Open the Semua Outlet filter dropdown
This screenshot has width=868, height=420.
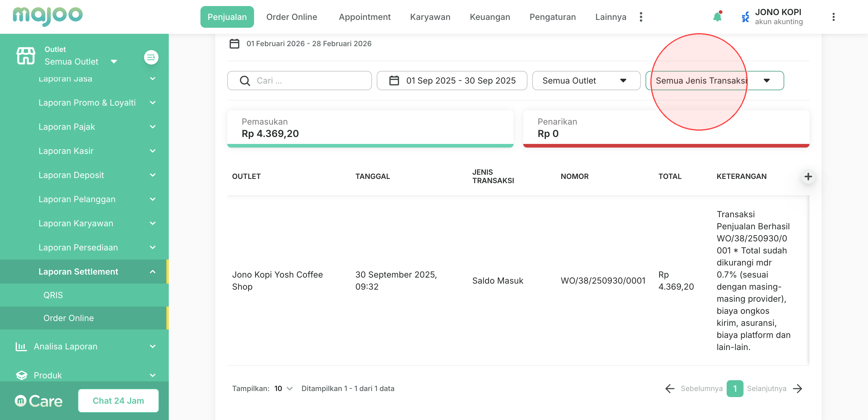point(586,81)
